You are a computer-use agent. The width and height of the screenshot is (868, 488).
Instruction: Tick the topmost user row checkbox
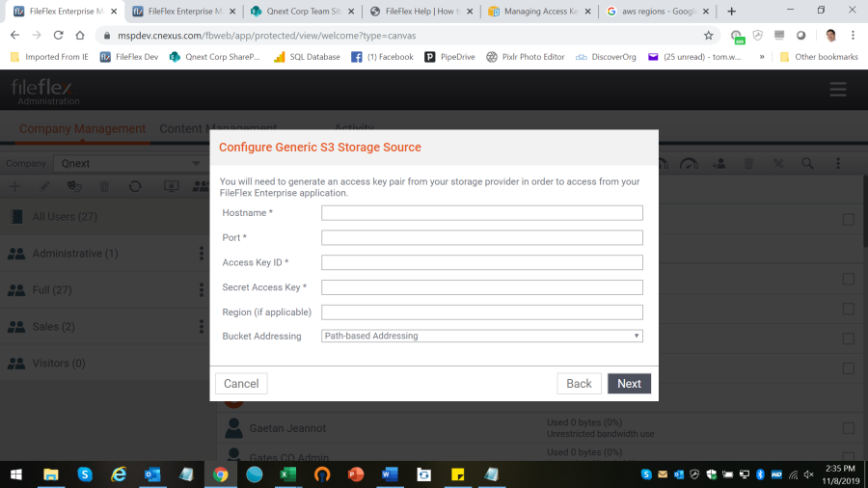[849, 220]
